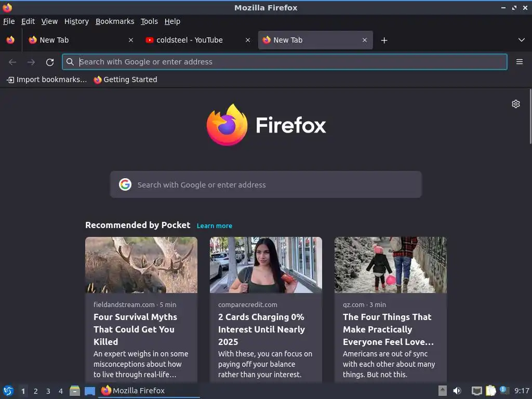Click the Firefox icon in the window title bar
532x399 pixels.
7,7
